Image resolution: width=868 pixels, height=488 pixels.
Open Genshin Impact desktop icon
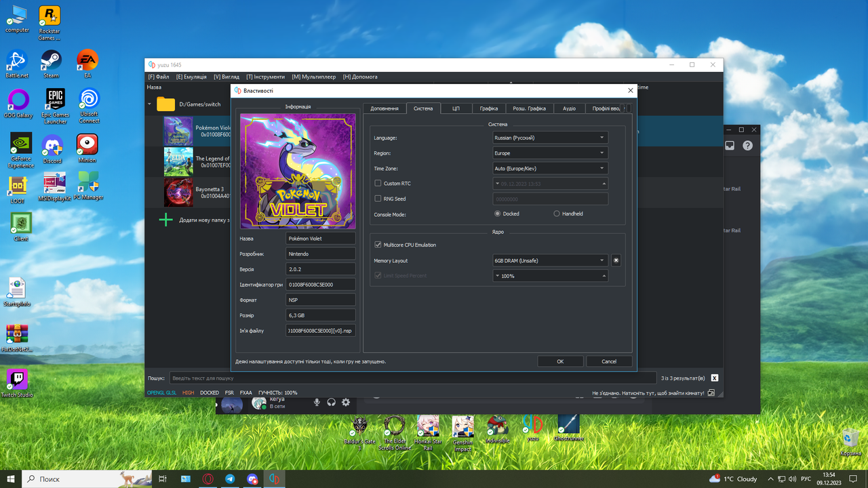click(x=462, y=432)
